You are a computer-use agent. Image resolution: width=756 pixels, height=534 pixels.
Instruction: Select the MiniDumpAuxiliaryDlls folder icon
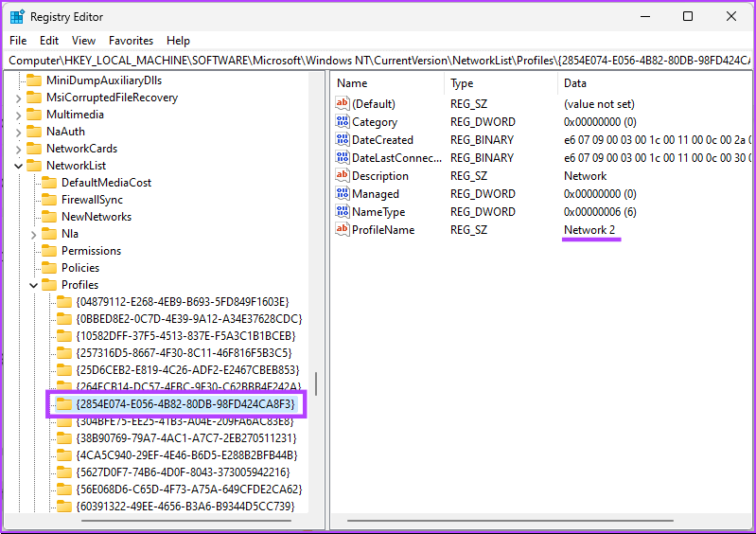[x=34, y=80]
